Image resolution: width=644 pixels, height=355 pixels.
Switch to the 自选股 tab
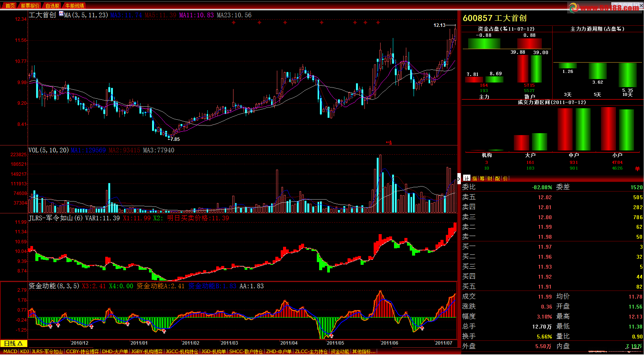coord(52,6)
